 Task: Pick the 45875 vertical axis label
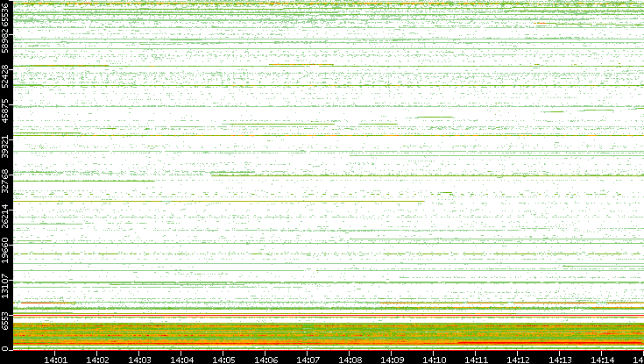[5, 111]
